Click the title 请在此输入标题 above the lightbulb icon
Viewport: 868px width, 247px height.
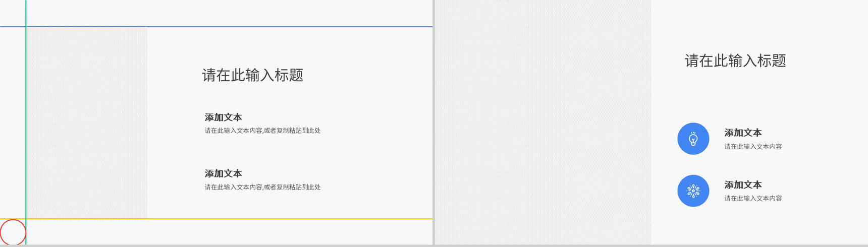tap(735, 61)
